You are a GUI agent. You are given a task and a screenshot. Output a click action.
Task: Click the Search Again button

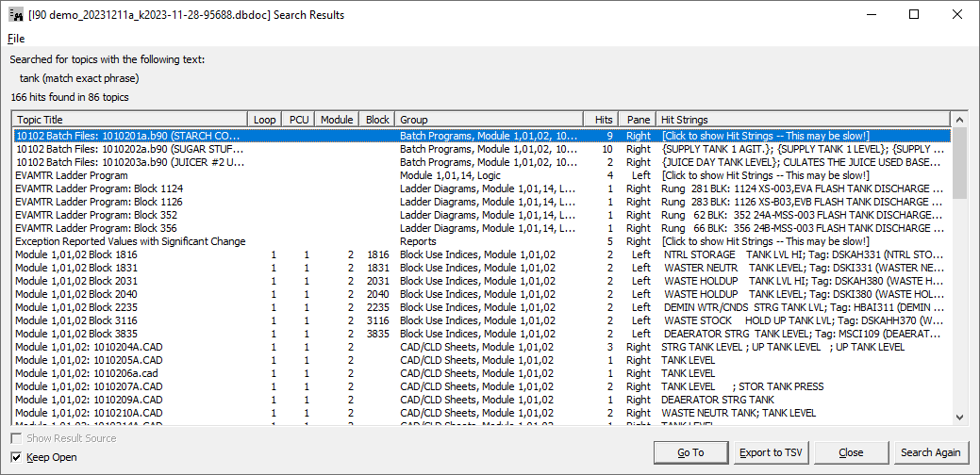click(x=931, y=452)
